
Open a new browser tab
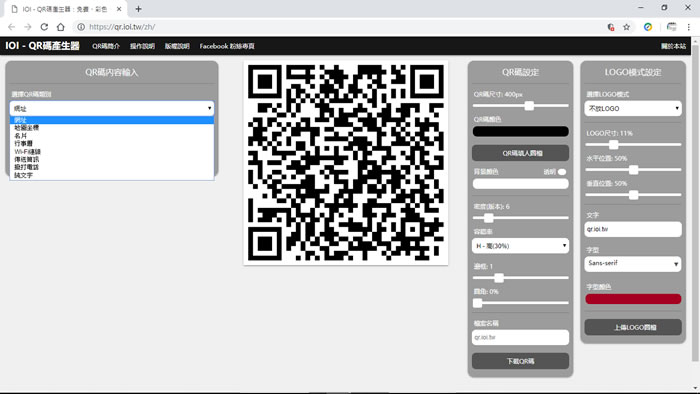tap(138, 9)
